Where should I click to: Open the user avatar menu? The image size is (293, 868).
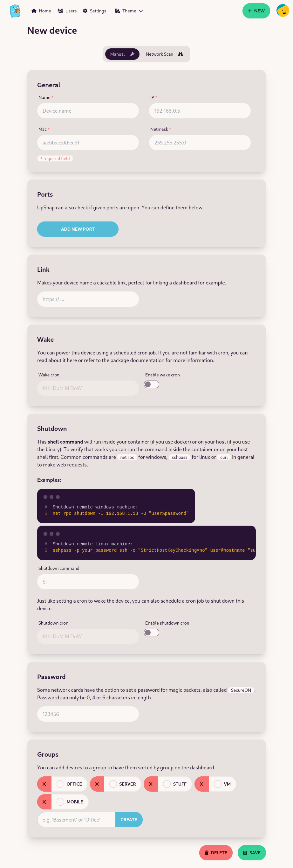(x=282, y=11)
